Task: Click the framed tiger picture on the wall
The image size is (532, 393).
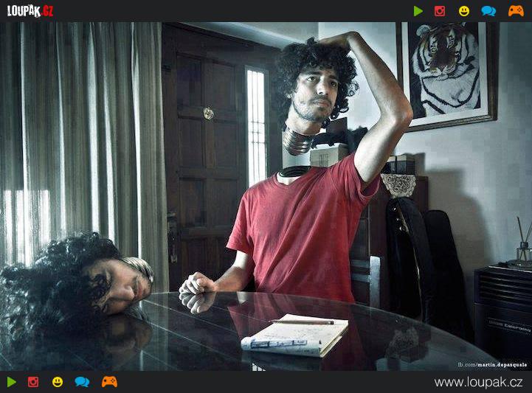Action: pyautogui.click(x=446, y=72)
